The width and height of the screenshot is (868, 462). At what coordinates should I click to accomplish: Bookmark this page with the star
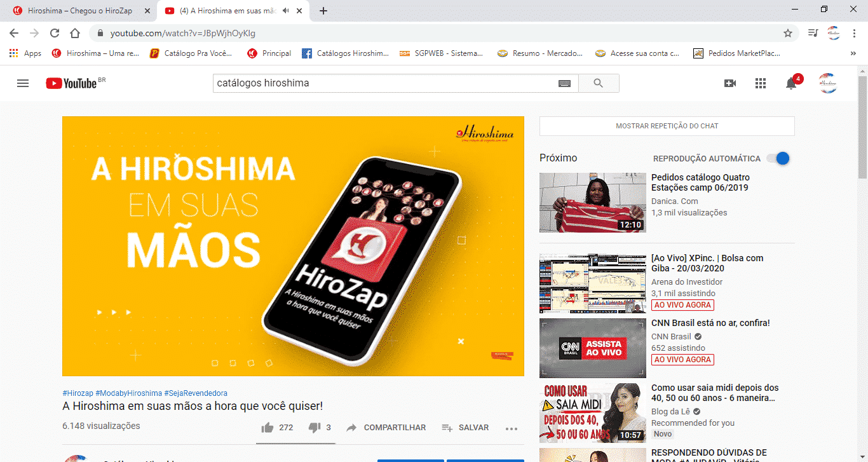pos(788,33)
